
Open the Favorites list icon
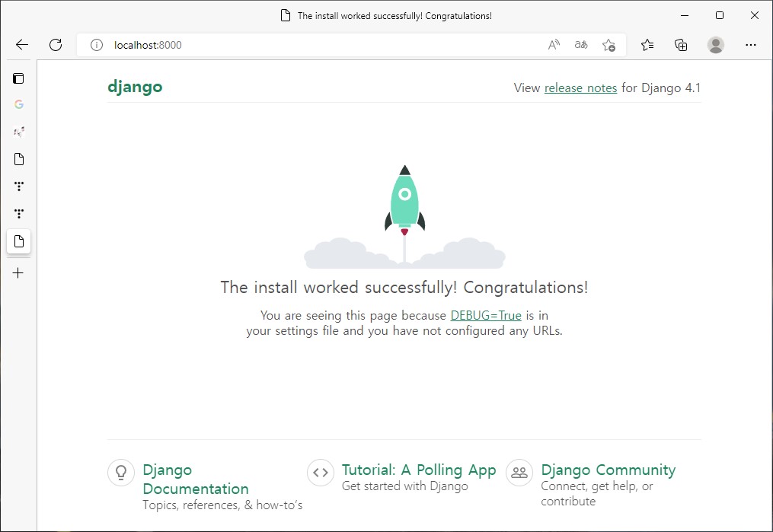647,45
